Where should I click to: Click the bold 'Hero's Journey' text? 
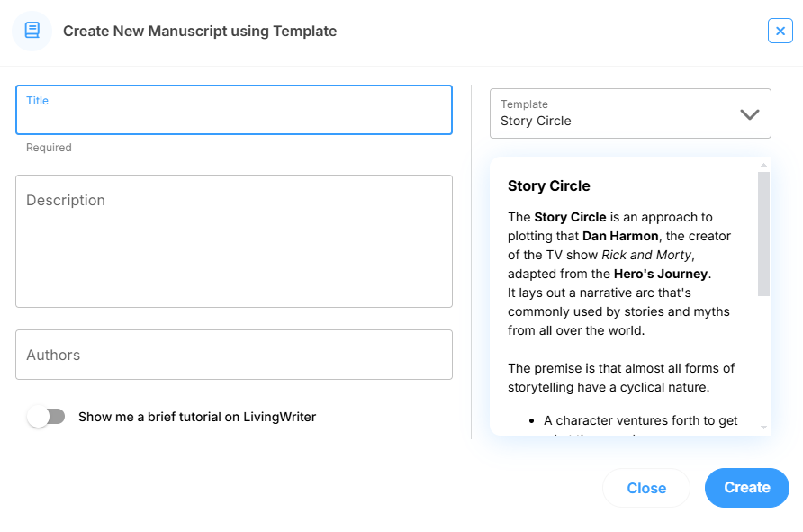point(661,274)
